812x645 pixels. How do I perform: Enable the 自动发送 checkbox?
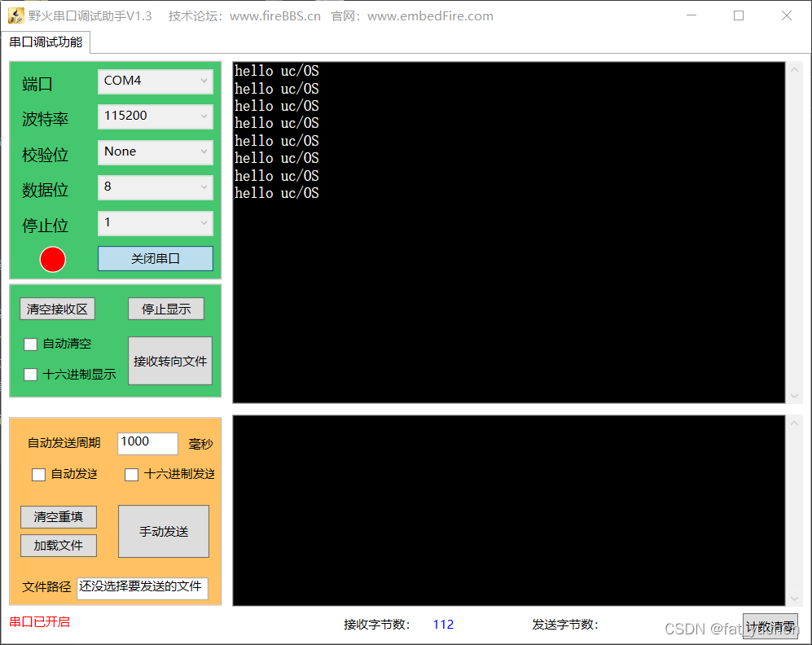coord(39,475)
